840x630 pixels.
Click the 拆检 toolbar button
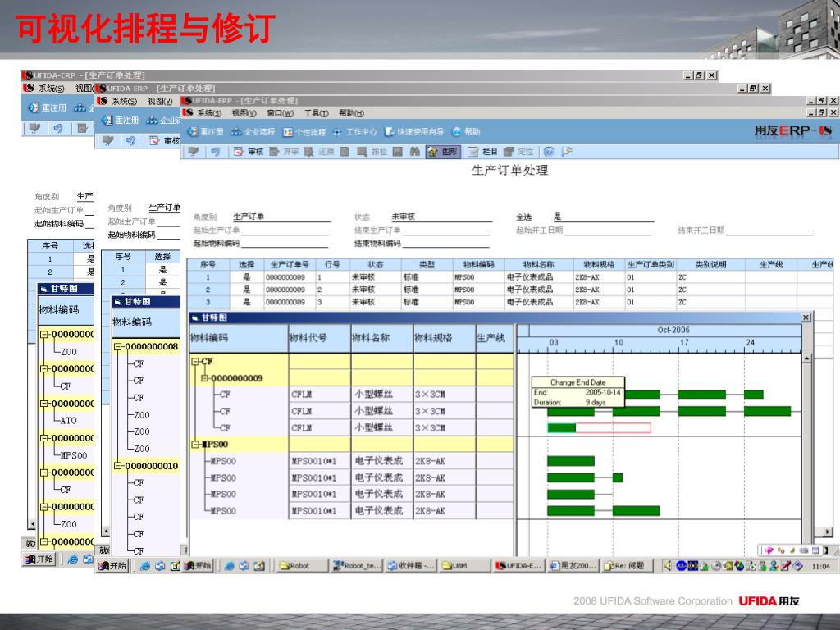(372, 152)
